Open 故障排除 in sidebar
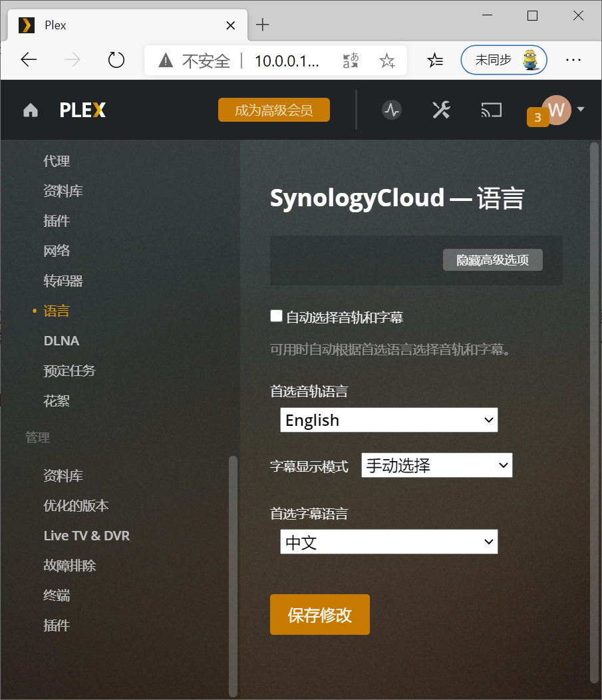The width and height of the screenshot is (602, 700). [x=70, y=565]
